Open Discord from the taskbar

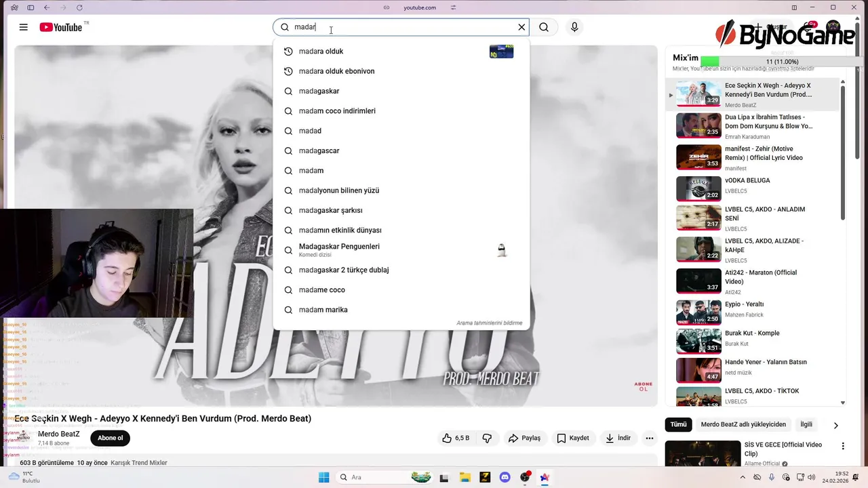click(x=505, y=477)
